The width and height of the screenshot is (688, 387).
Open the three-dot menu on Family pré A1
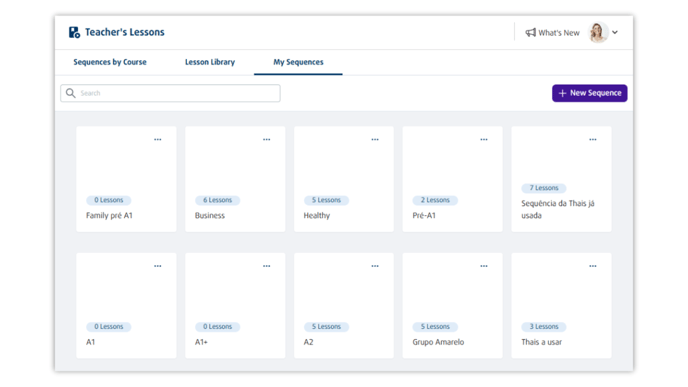pyautogui.click(x=158, y=140)
